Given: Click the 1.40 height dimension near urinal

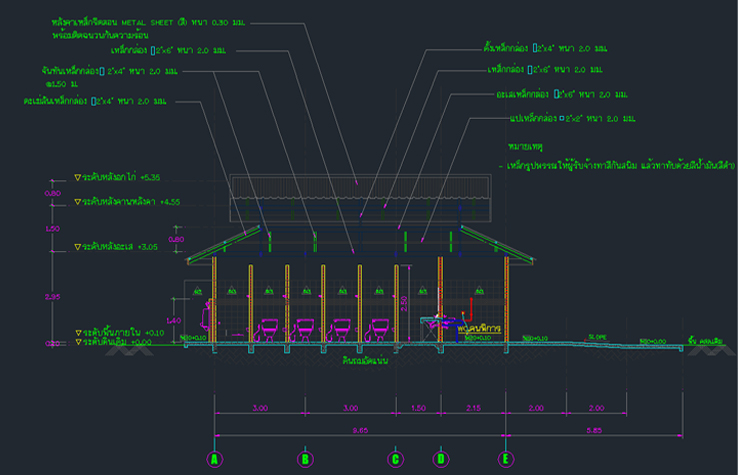Looking at the screenshot, I should click(x=174, y=321).
